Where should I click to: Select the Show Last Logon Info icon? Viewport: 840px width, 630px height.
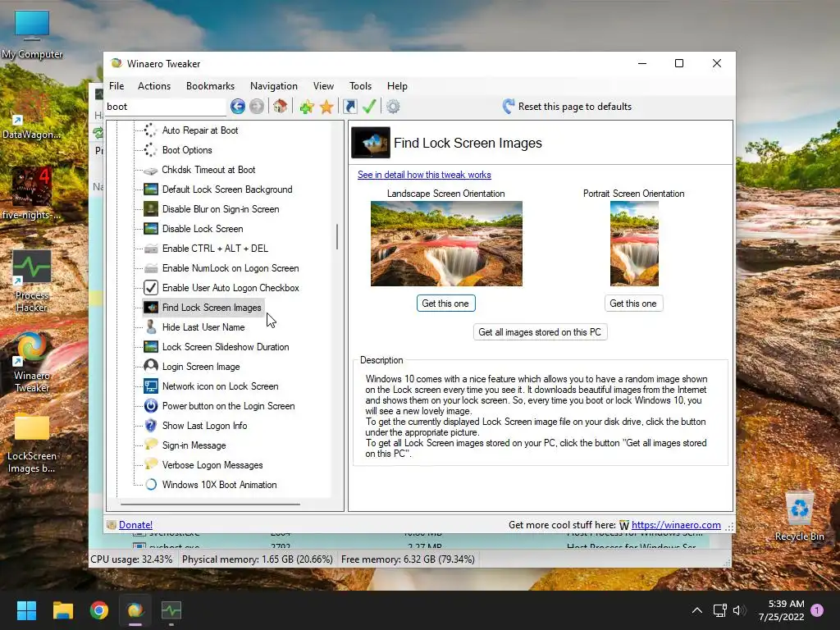click(151, 426)
